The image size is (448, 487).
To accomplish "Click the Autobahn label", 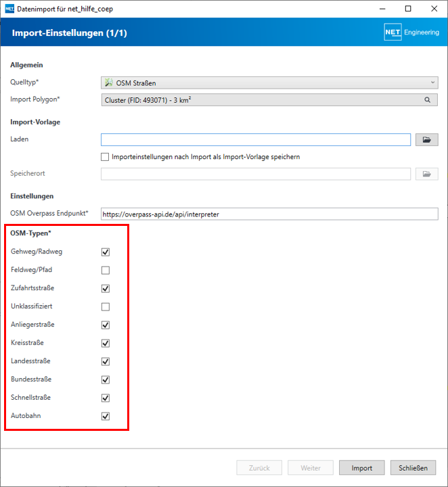I will [x=26, y=415].
